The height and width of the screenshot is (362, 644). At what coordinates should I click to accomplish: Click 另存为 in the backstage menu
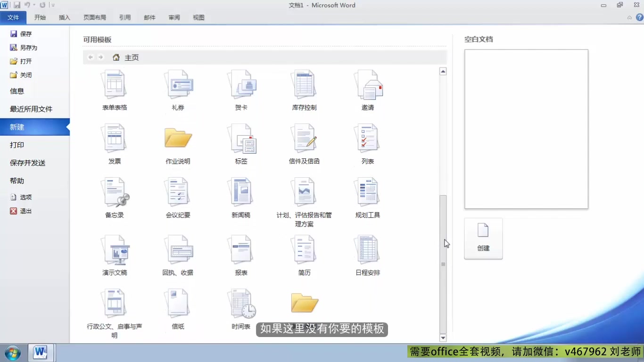(x=24, y=48)
